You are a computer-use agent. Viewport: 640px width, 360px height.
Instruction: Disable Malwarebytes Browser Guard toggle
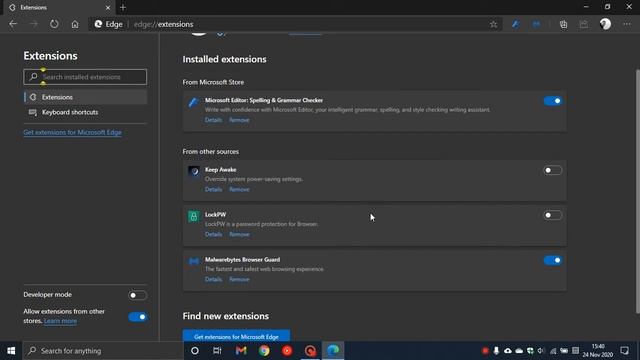(x=553, y=260)
